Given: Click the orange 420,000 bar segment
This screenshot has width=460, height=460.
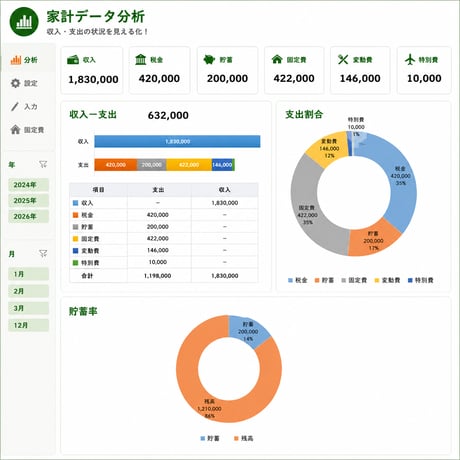Looking at the screenshot, I should point(116,165).
